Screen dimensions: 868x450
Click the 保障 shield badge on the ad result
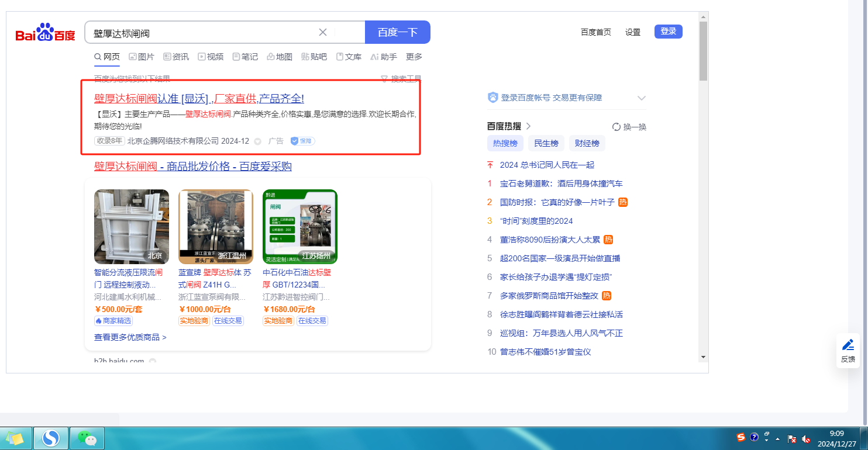(303, 141)
